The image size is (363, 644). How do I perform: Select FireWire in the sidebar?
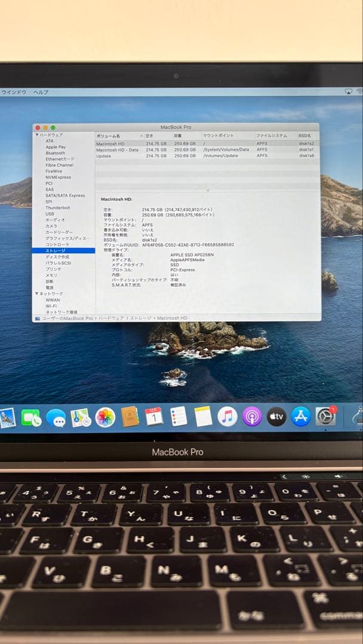click(x=54, y=171)
